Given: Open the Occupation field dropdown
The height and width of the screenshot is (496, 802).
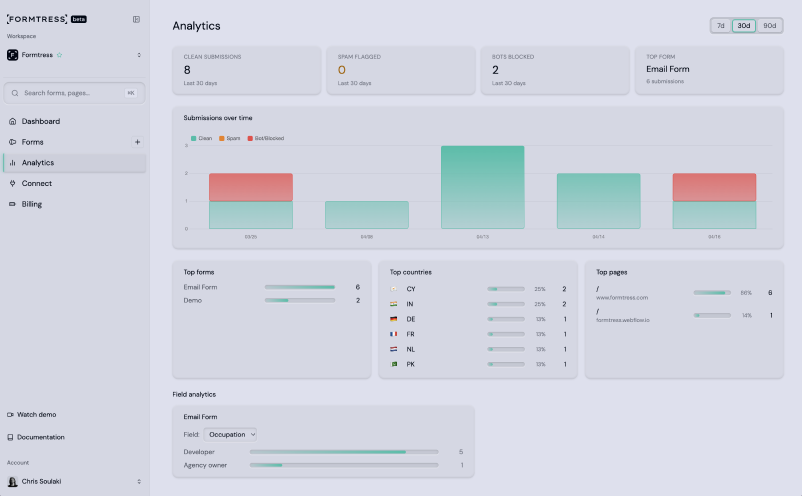Looking at the screenshot, I should [x=231, y=434].
